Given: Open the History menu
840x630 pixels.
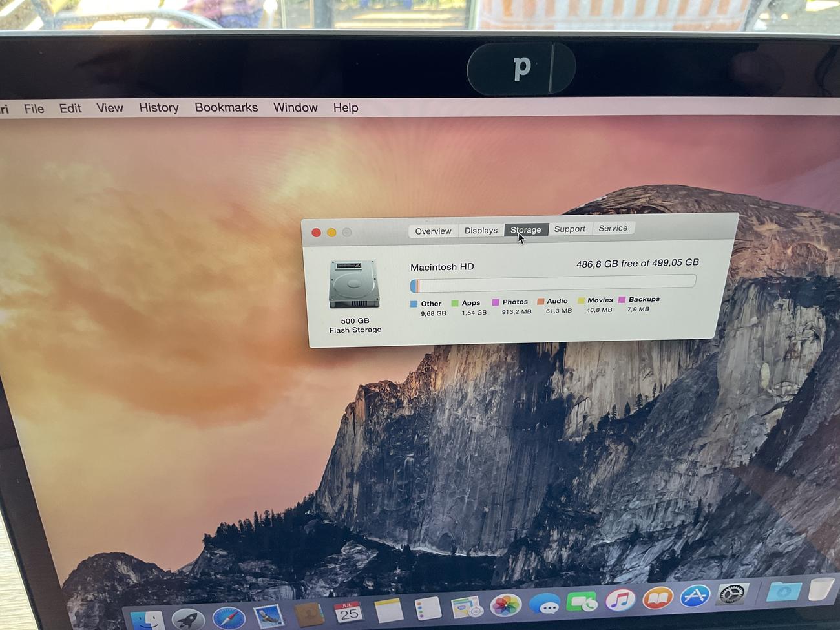Looking at the screenshot, I should pyautogui.click(x=159, y=108).
